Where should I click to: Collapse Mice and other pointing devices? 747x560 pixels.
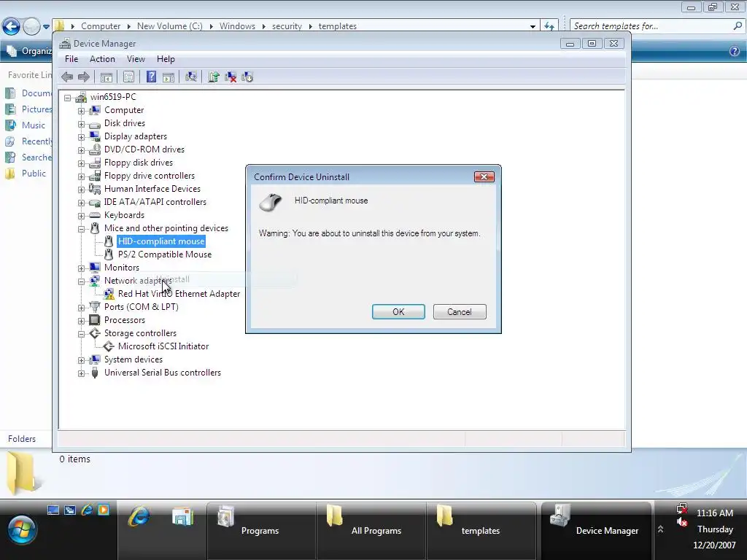82,229
